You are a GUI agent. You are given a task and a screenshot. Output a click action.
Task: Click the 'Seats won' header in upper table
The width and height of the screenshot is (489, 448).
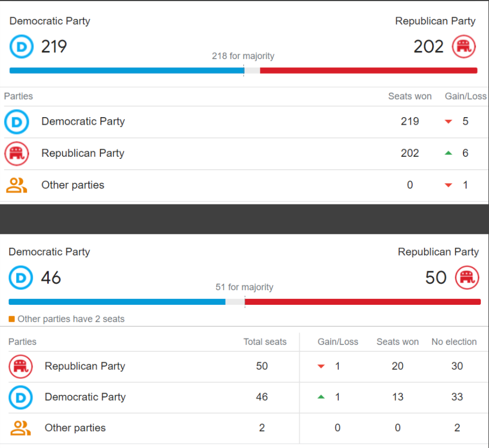tap(410, 97)
